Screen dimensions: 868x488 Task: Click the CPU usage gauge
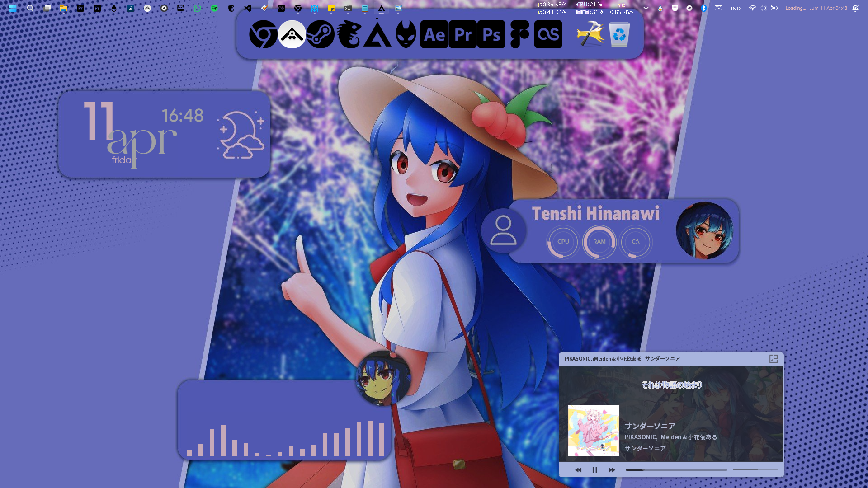click(563, 242)
